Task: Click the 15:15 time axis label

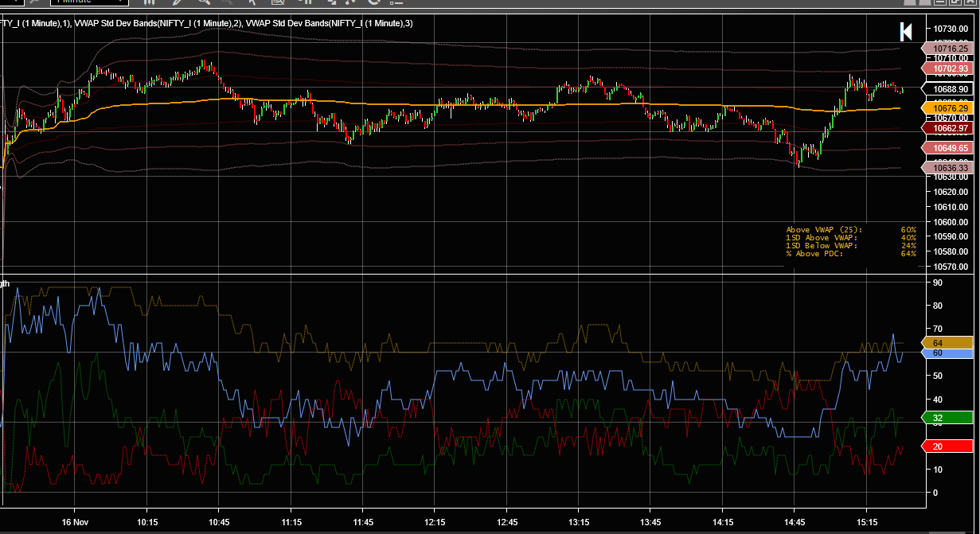Action: pyautogui.click(x=867, y=522)
